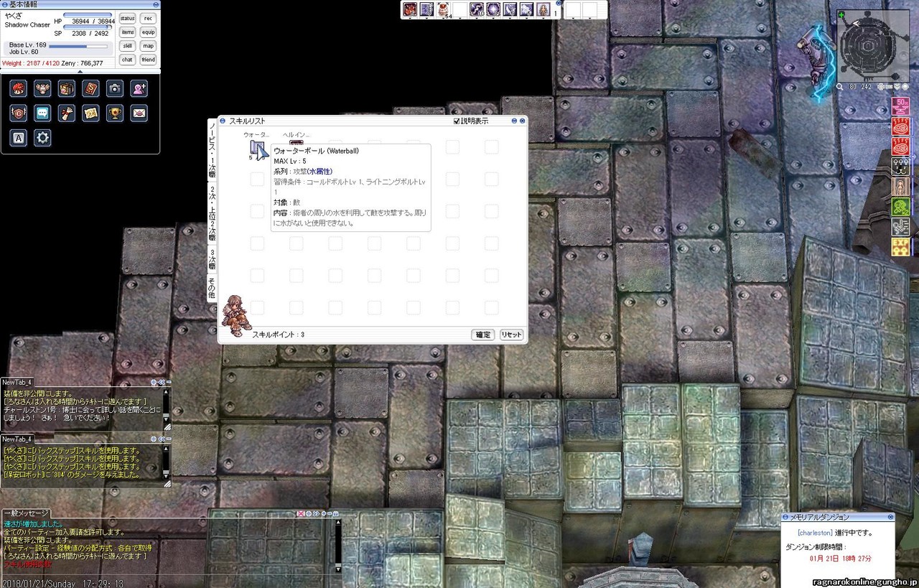The height and width of the screenshot is (588, 919).
Task: Toggle the 説明表示 checkbox in skill list
Action: [x=457, y=121]
